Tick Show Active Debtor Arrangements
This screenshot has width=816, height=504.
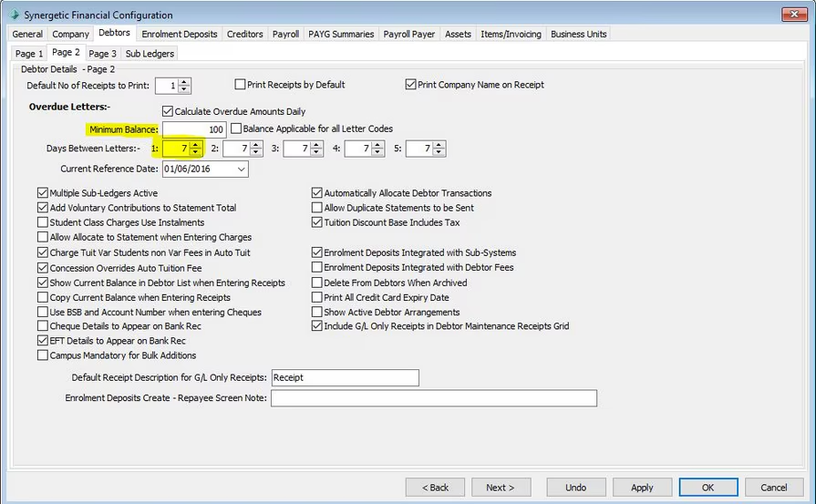tap(317, 312)
